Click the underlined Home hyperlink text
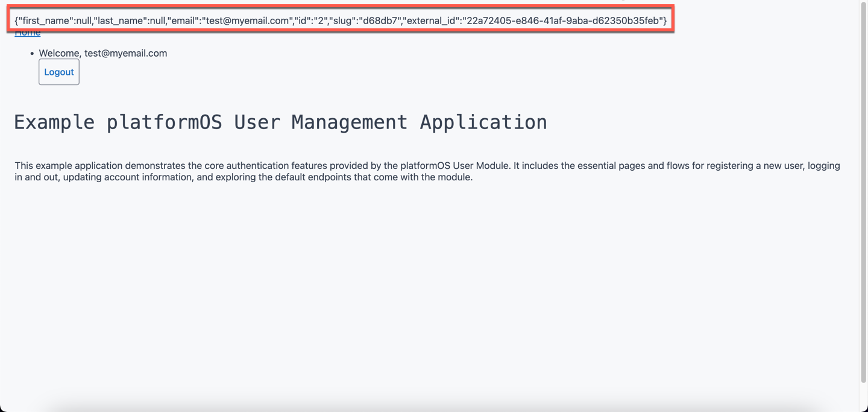This screenshot has width=868, height=412. (27, 32)
